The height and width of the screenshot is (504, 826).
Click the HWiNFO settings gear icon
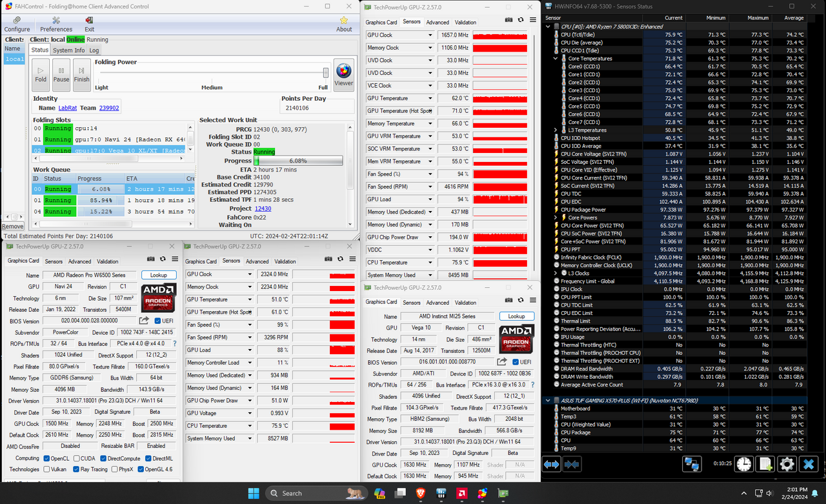786,464
